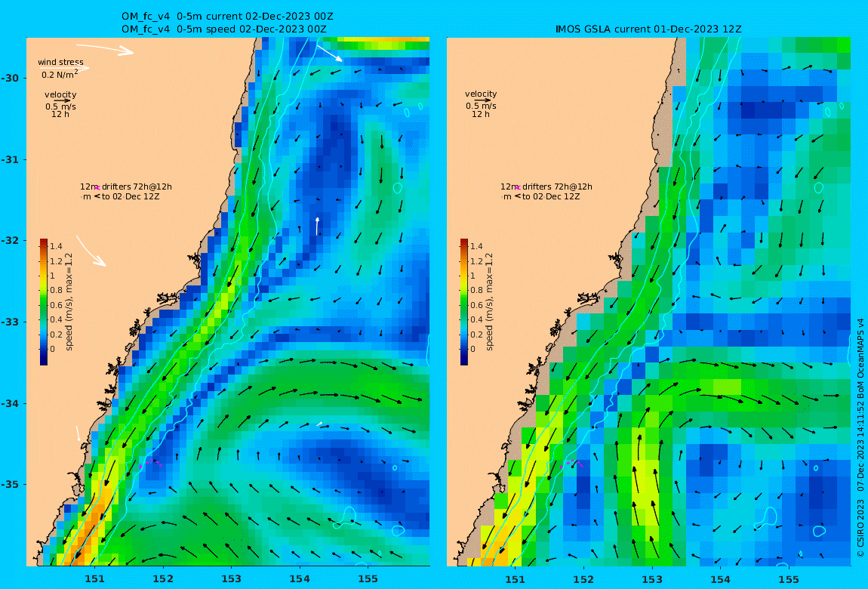Click the -34 latitude axis label
The width and height of the screenshot is (868, 589).
(10, 403)
